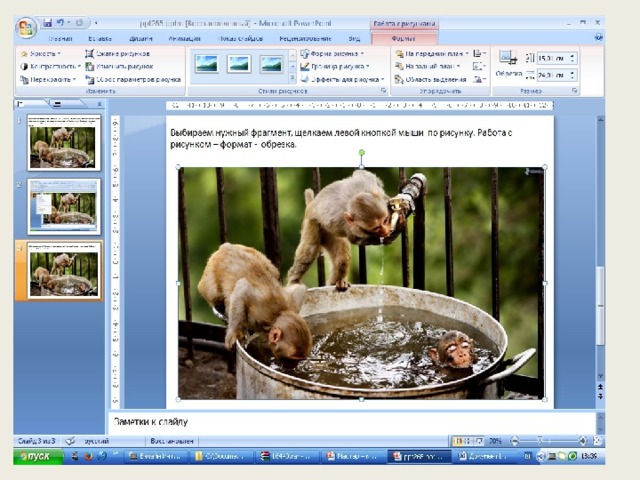Click the spell check icon in status bar
This screenshot has width=640, height=480.
(70, 441)
